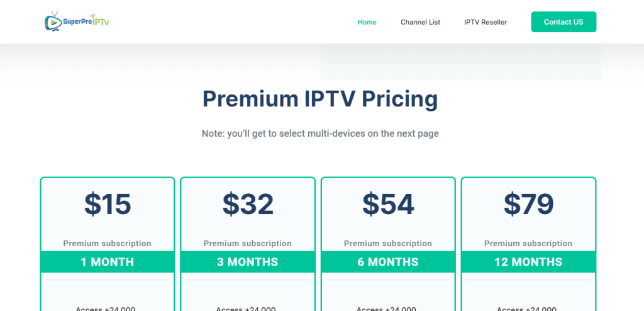
Task: Select the $54 price heading
Action: [388, 204]
